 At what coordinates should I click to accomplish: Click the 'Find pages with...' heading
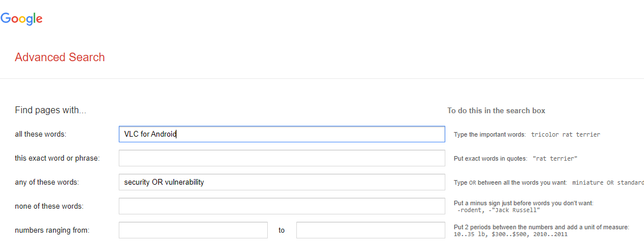[50, 110]
